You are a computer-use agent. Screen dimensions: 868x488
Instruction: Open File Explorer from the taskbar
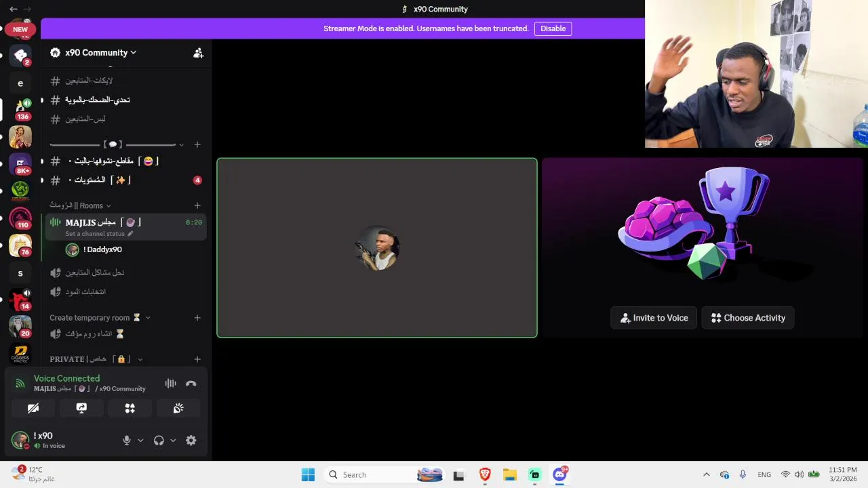point(510,475)
